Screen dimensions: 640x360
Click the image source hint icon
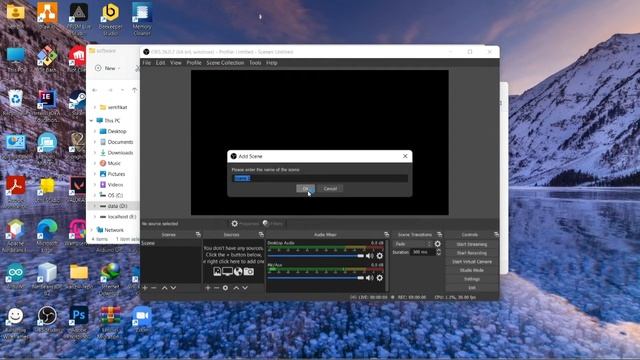click(217, 271)
